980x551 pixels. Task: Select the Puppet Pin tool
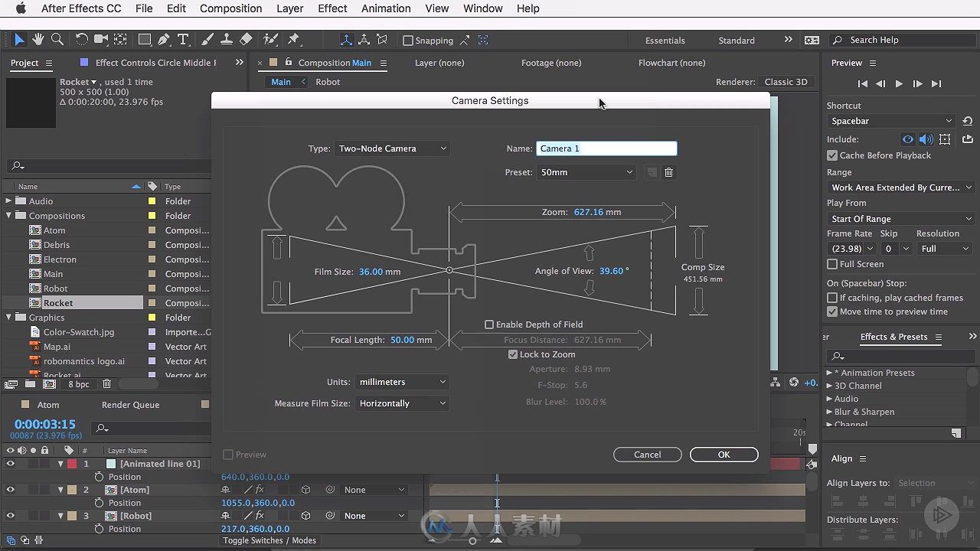pyautogui.click(x=294, y=40)
